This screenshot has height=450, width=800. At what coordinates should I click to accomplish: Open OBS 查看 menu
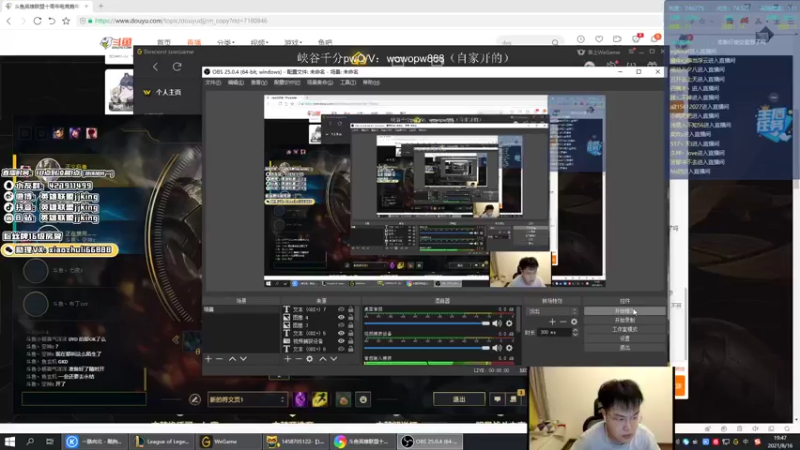click(x=259, y=82)
